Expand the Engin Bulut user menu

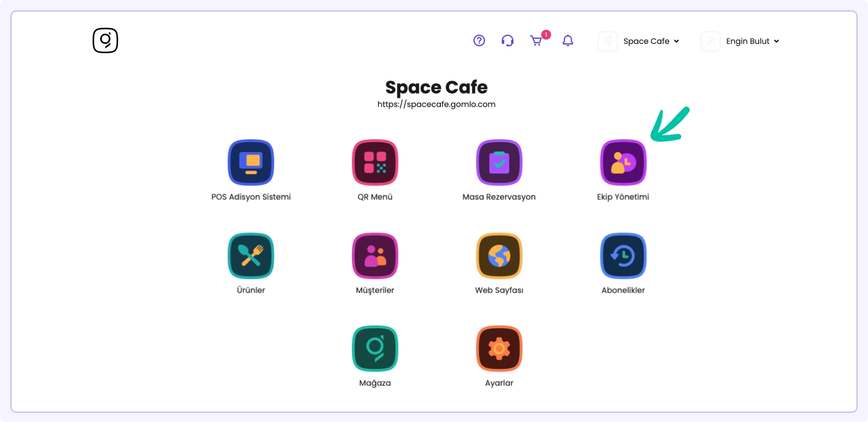(x=752, y=41)
